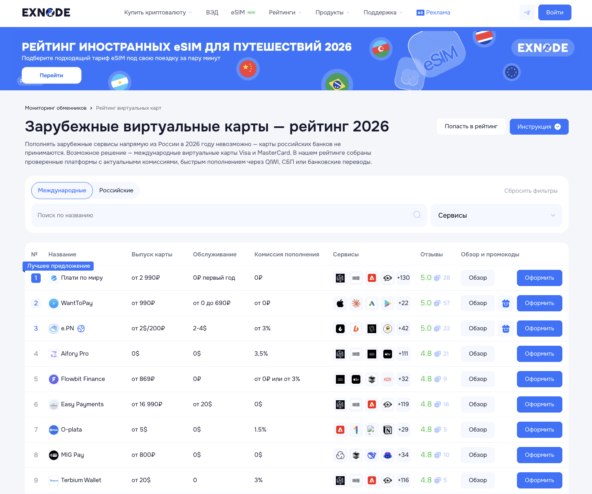
Task: Click Оформить for Плати по миру
Action: click(x=539, y=278)
